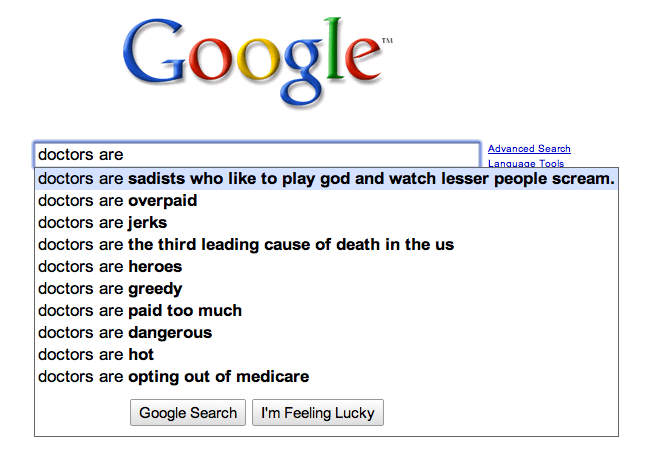Choose the 'doctors are overpaid' suggestion
This screenshot has width=667, height=468.
pos(117,201)
